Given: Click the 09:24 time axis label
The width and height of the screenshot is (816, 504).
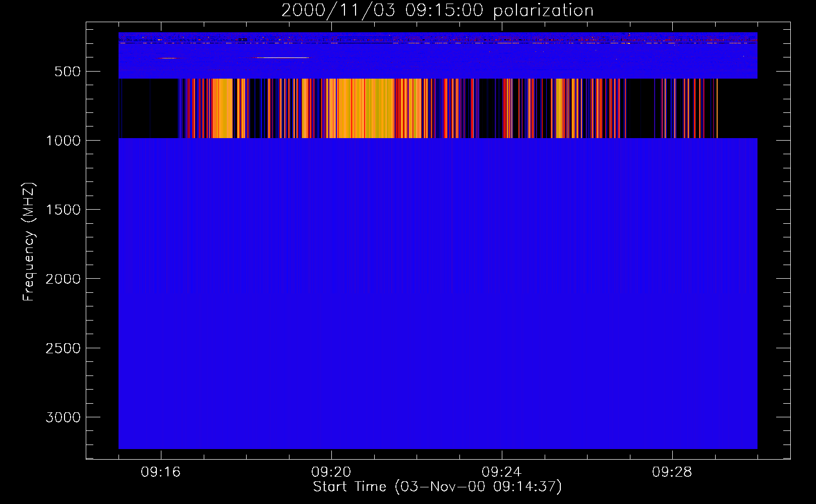Looking at the screenshot, I should point(501,472).
